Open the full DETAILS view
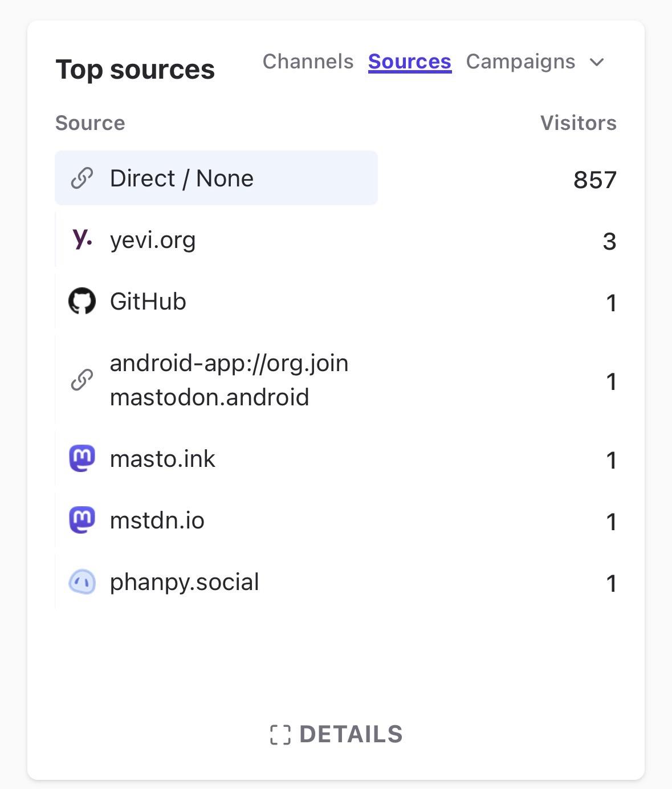The height and width of the screenshot is (789, 672). (350, 735)
